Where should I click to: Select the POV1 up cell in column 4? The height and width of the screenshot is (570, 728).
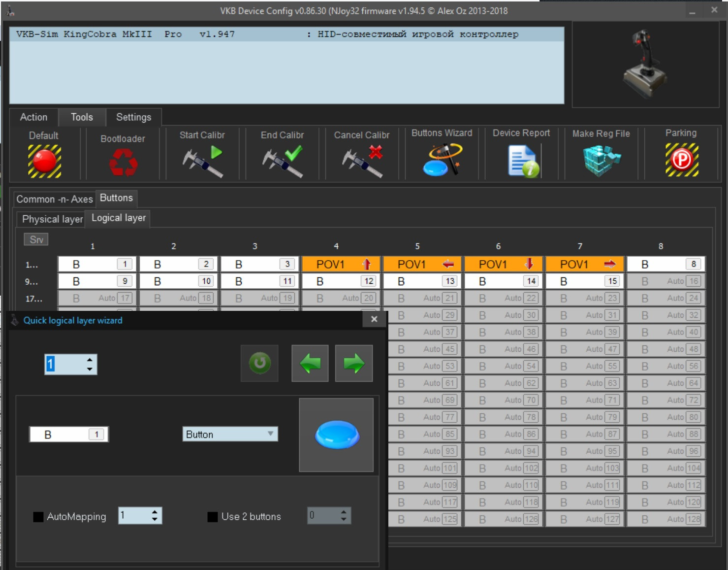(342, 265)
